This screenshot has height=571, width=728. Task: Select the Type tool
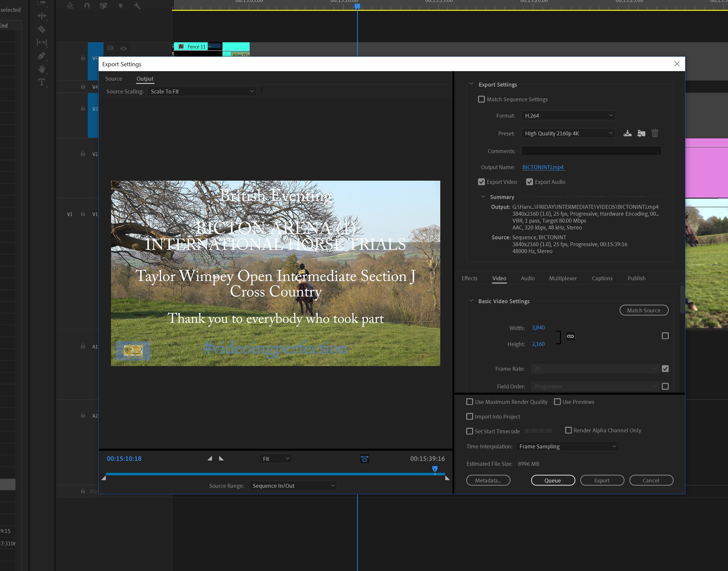tap(42, 82)
